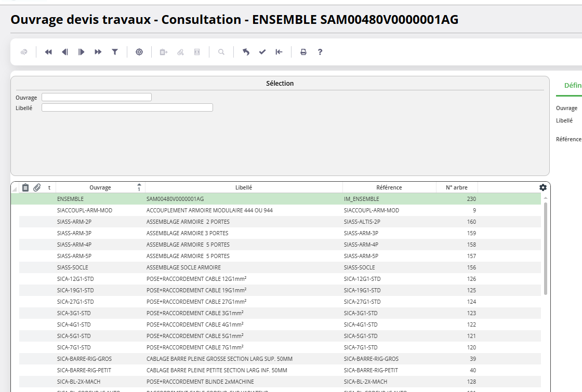Click libellé CABLAGE BARRE PLEINE GROSSE SECTION
The height and width of the screenshot is (392, 582).
219,359
